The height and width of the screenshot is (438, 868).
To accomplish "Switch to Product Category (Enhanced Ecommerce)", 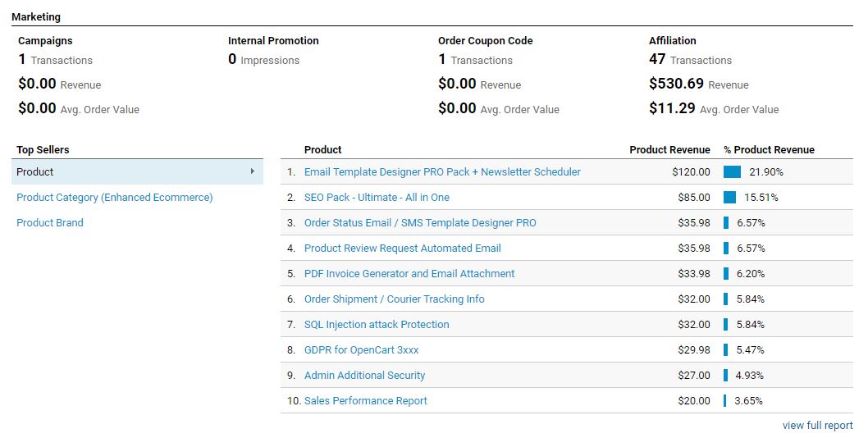I will 115,197.
